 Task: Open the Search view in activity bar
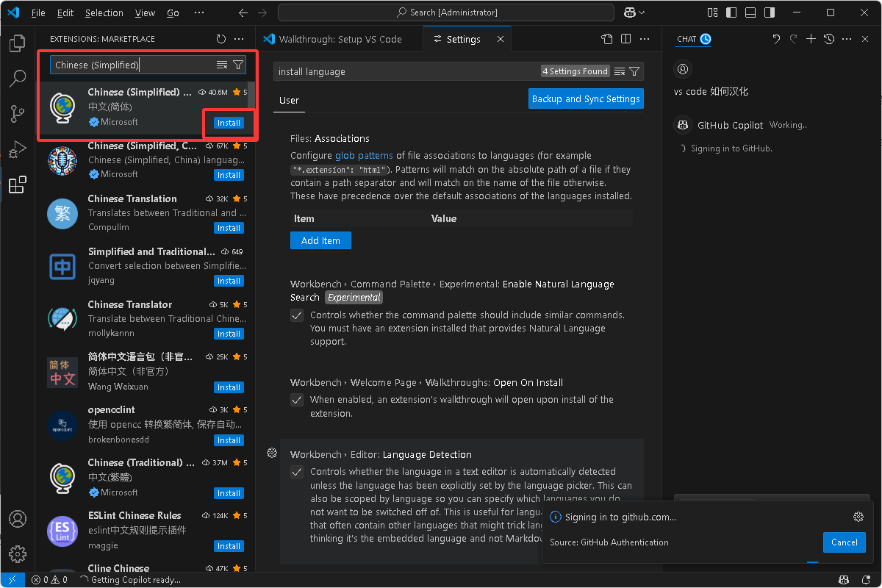pyautogui.click(x=17, y=79)
